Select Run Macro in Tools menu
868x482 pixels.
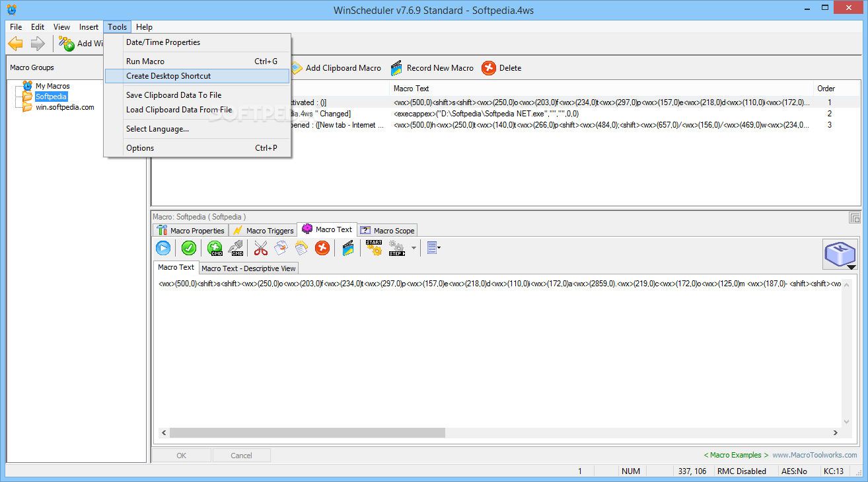pos(197,61)
